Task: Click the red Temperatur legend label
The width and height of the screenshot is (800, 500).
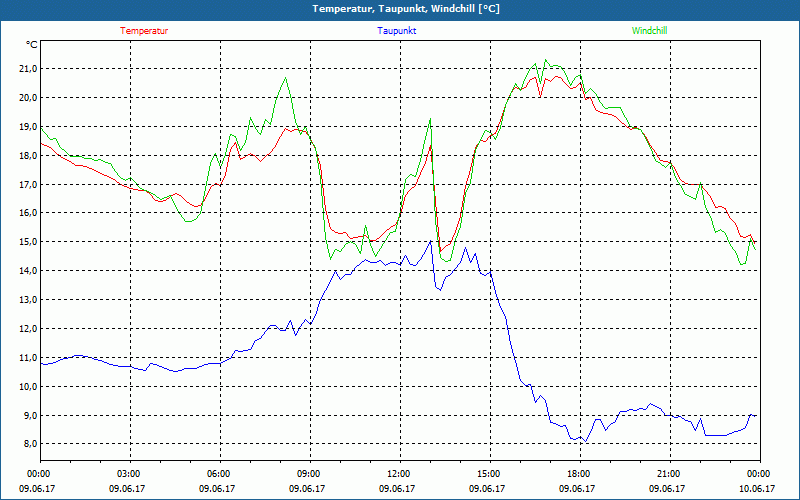Action: point(144,31)
